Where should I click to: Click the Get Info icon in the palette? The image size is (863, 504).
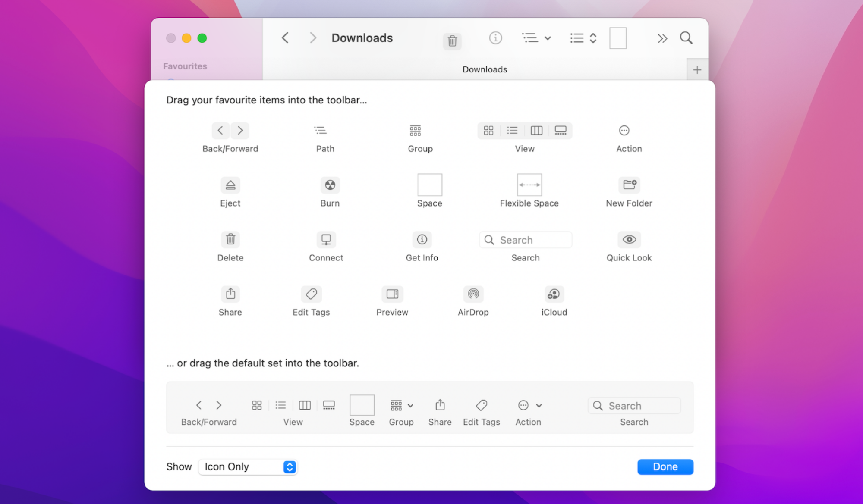point(422,239)
